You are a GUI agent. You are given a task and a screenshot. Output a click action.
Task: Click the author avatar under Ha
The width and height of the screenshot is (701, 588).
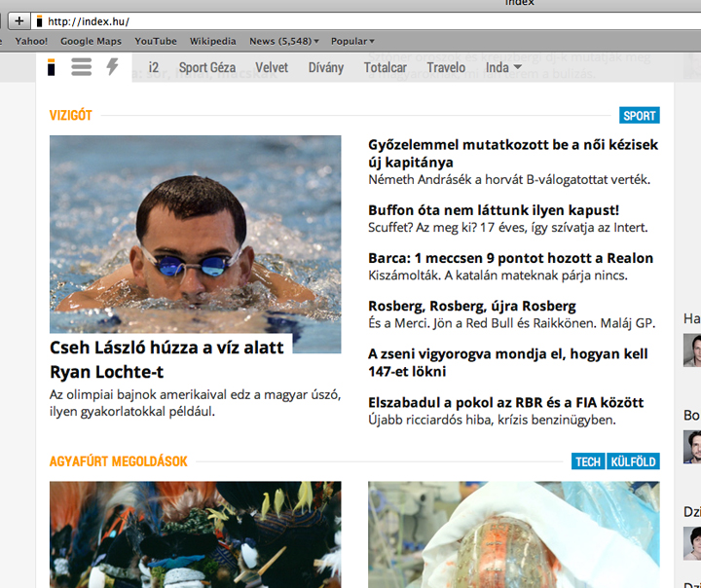pos(692,349)
